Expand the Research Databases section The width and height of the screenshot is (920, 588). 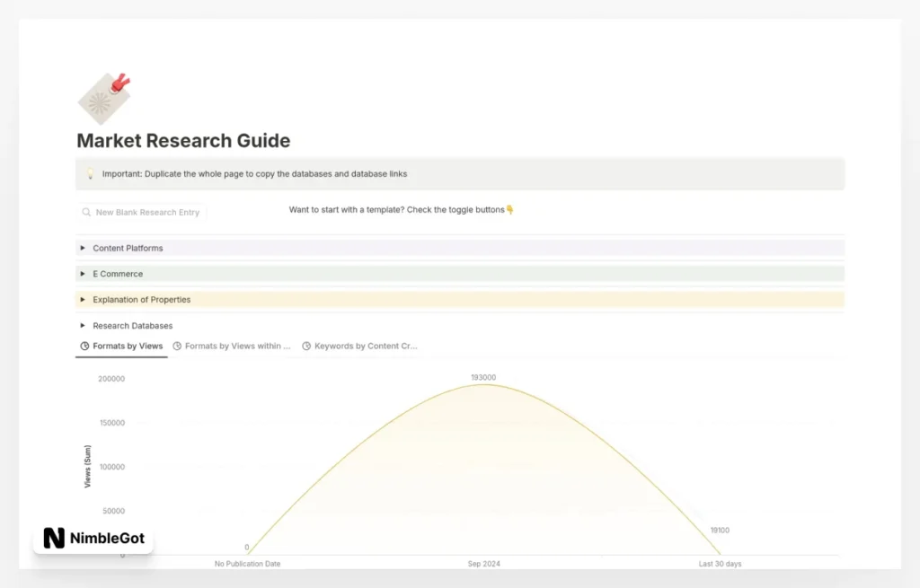point(82,325)
